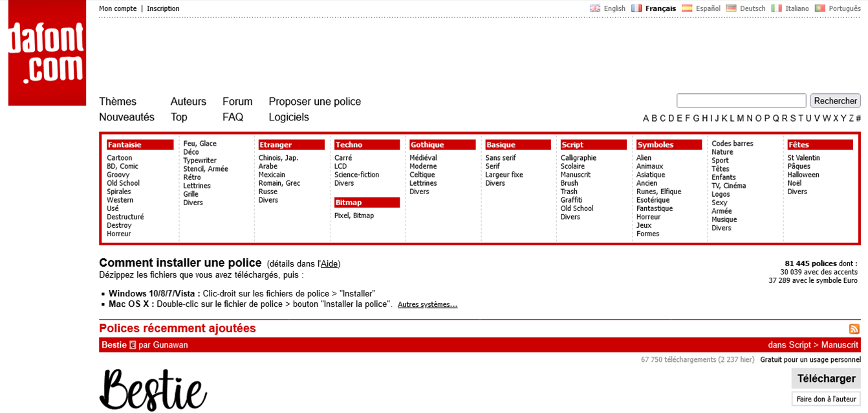The image size is (868, 413).
Task: Switch to Deutsch flag icon
Action: (731, 8)
